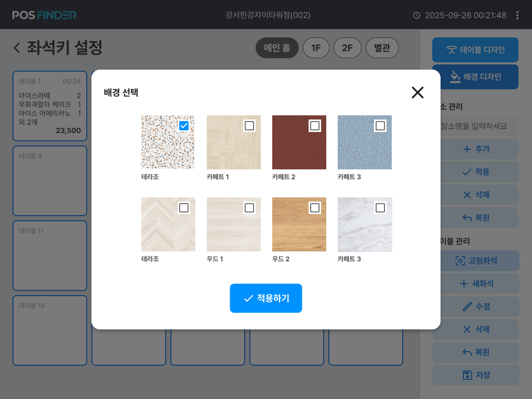532x399 pixels.
Task: Select the 카페트 2 red checkbox
Action: pyautogui.click(x=314, y=126)
